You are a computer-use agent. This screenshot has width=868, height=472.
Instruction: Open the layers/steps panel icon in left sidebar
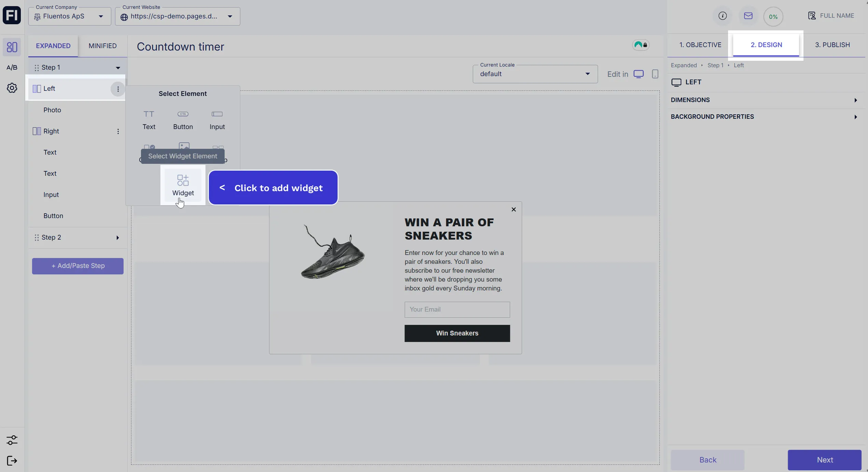tap(12, 47)
